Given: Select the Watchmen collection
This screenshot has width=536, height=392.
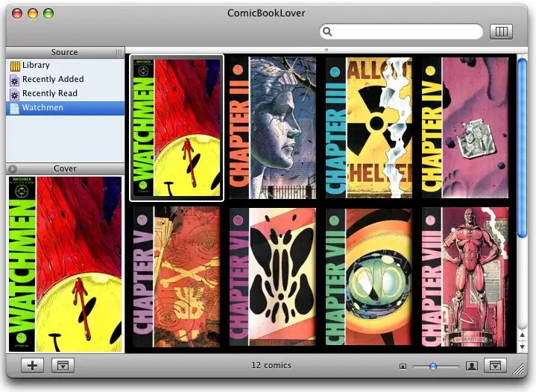Looking at the screenshot, I should [x=66, y=108].
